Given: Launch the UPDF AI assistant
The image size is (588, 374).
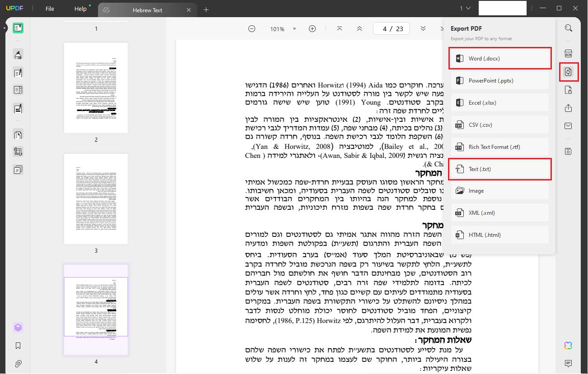Looking at the screenshot, I should tap(569, 345).
